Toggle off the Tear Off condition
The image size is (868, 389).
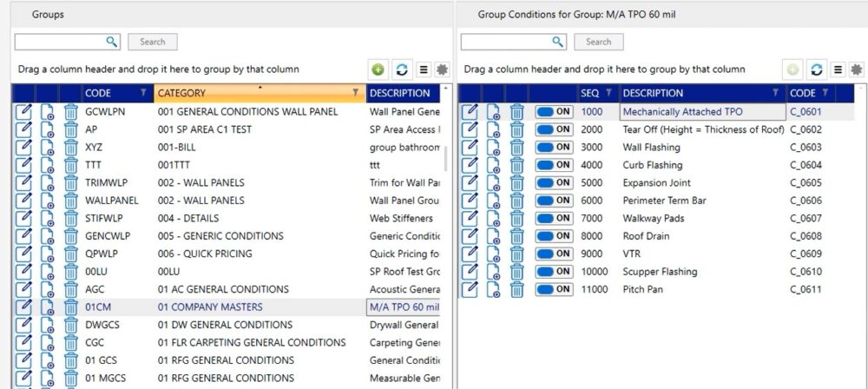point(554,129)
